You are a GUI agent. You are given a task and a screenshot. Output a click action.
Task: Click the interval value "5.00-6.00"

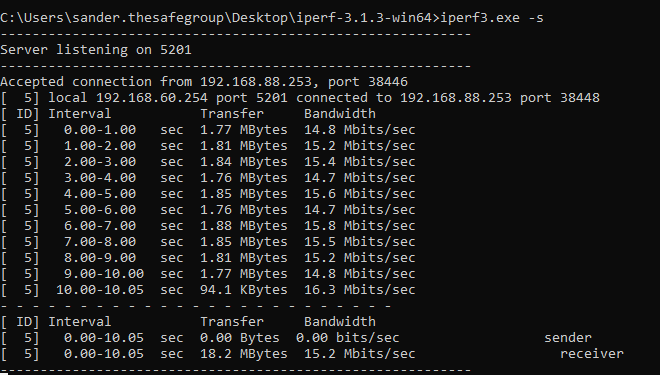coord(100,210)
